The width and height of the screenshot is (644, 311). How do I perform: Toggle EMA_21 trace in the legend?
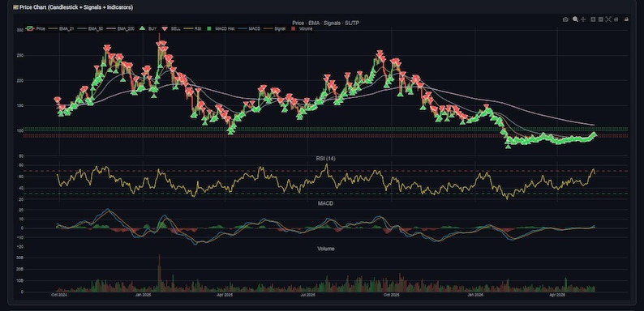61,28
